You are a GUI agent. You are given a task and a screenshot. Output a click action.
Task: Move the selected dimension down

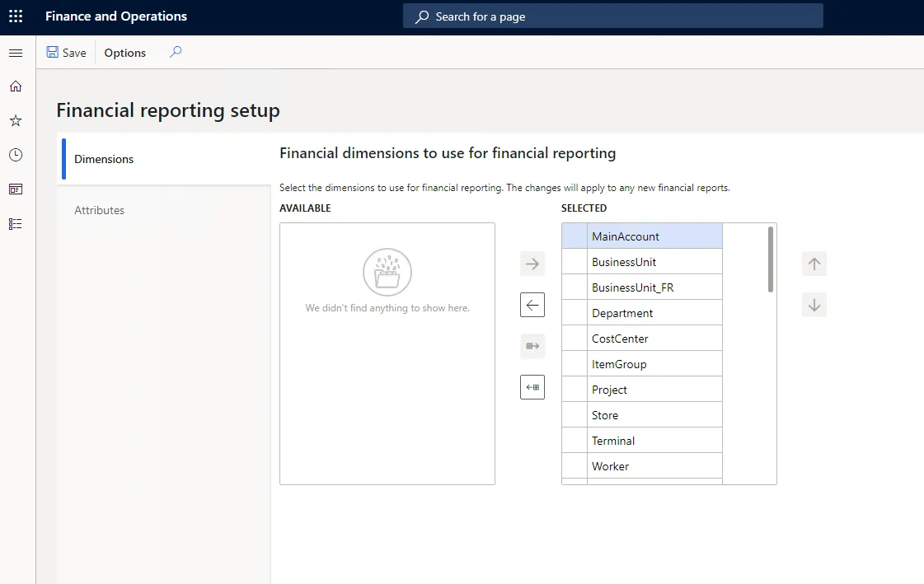(814, 305)
